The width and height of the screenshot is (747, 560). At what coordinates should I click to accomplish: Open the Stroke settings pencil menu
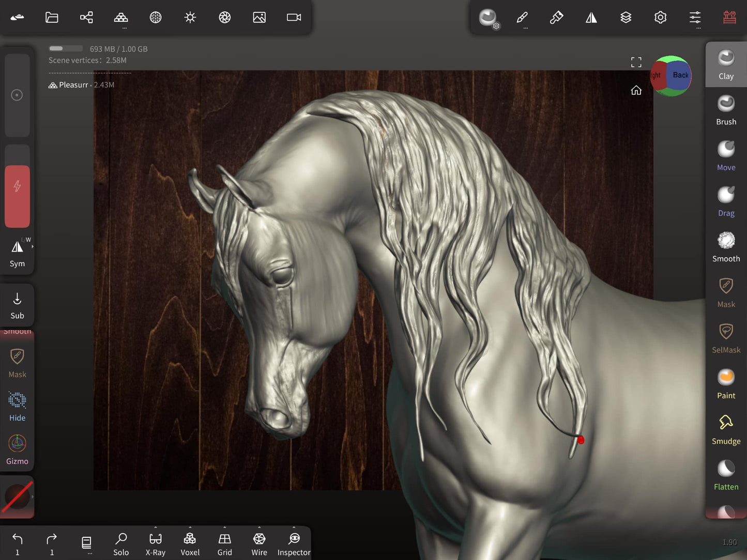(x=522, y=18)
